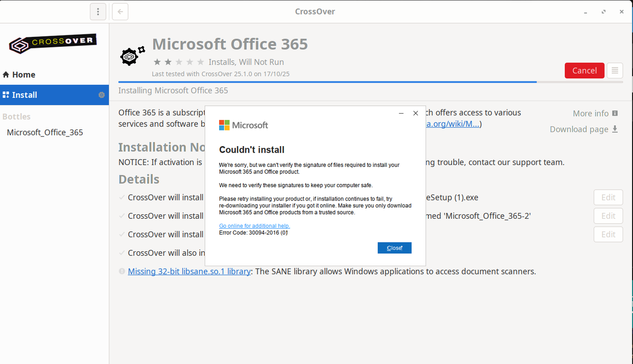Open the 'Go online for additional help' link
The image size is (633, 364).
[254, 226]
